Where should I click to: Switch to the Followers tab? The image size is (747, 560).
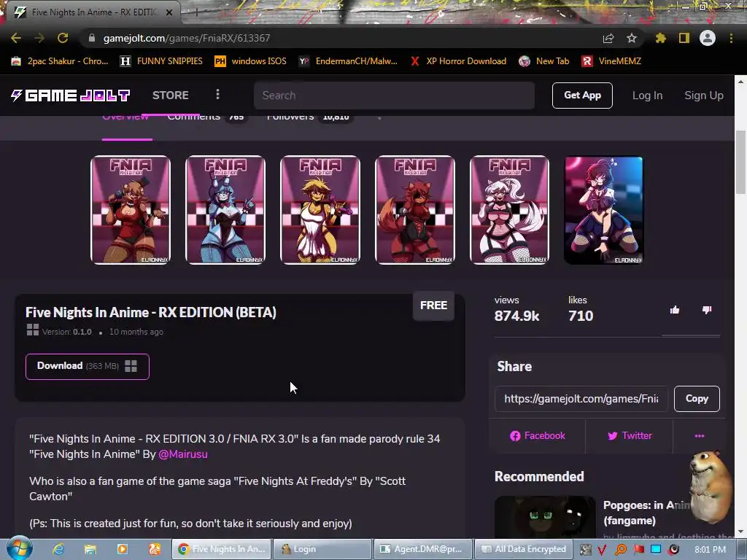tap(309, 119)
